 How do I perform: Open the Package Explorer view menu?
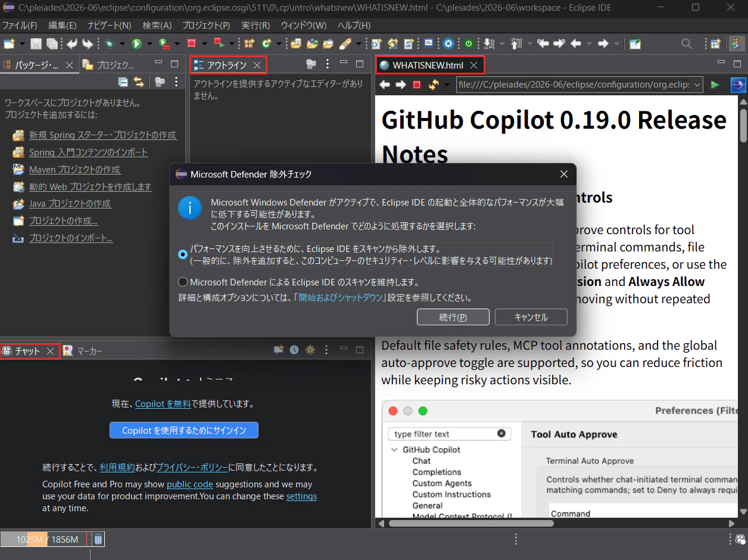[176, 82]
